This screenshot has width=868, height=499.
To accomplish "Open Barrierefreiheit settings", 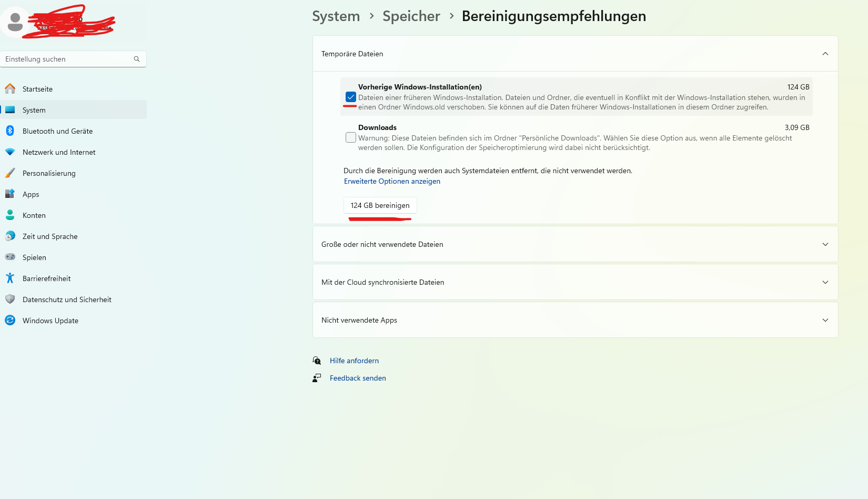I will (73, 278).
